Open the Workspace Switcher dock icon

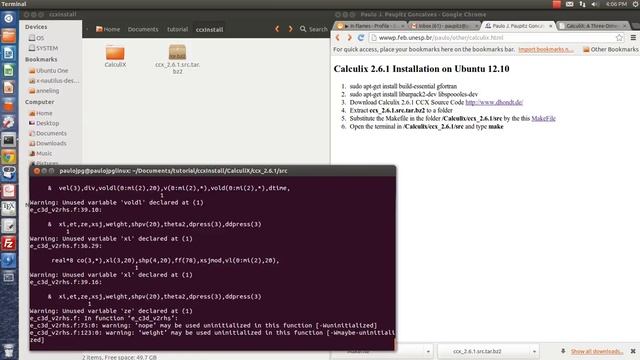tap(9, 278)
